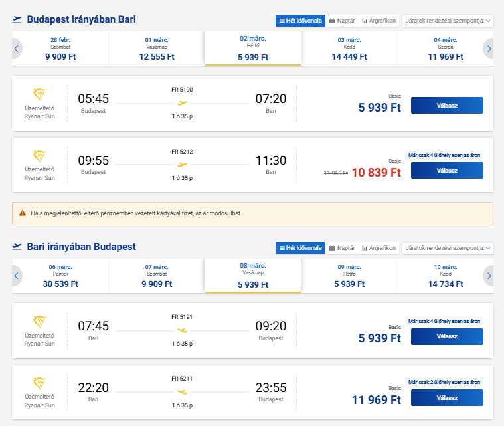This screenshot has height=426, width=504.
Task: Click the right arrow on return date carousel
Action: (489, 275)
